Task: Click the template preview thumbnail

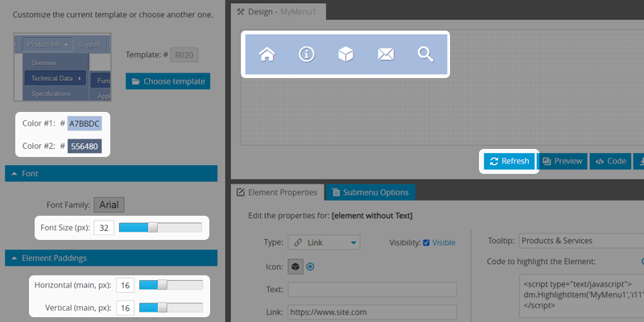Action: point(63,67)
